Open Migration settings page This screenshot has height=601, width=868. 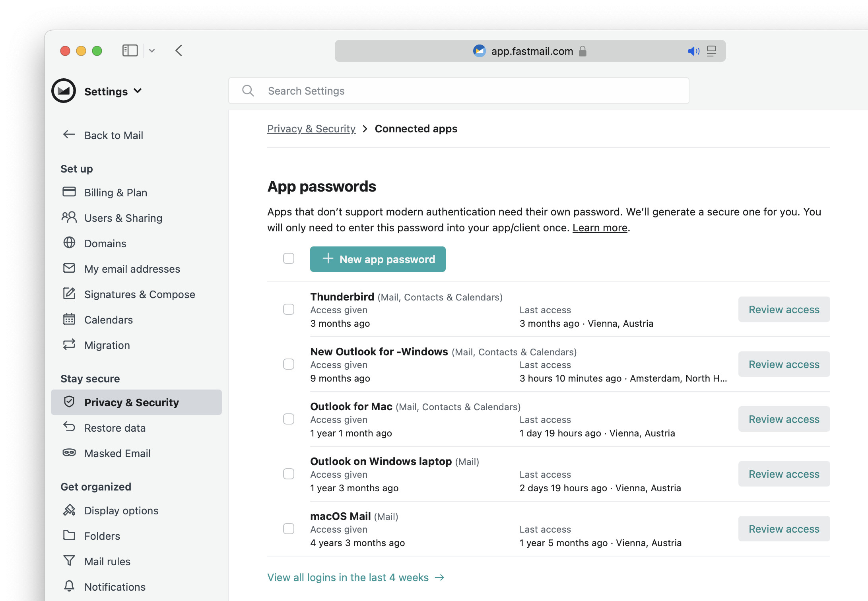click(x=136, y=345)
